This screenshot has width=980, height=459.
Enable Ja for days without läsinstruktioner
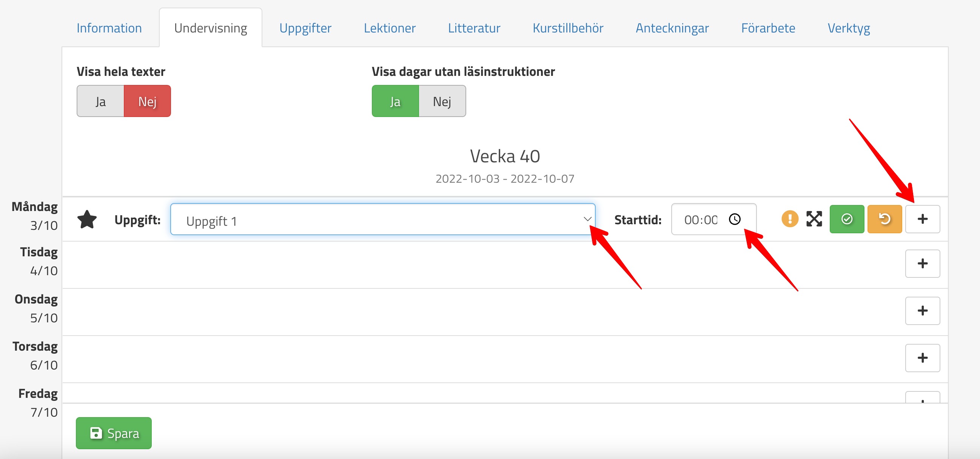point(395,101)
